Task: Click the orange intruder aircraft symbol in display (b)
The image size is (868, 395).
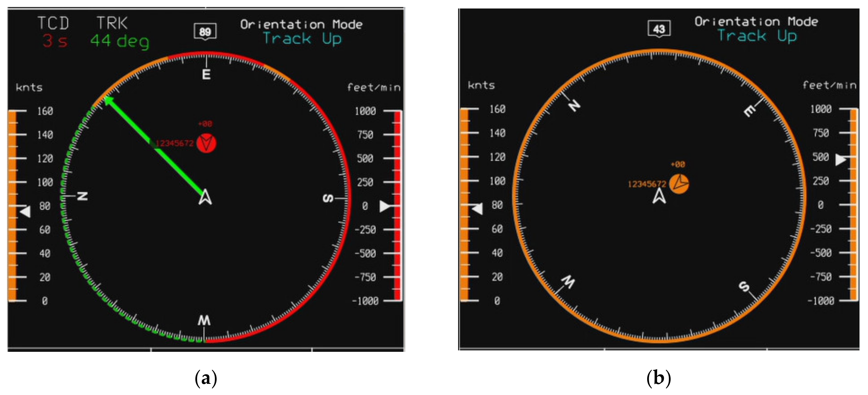Action: [x=679, y=184]
